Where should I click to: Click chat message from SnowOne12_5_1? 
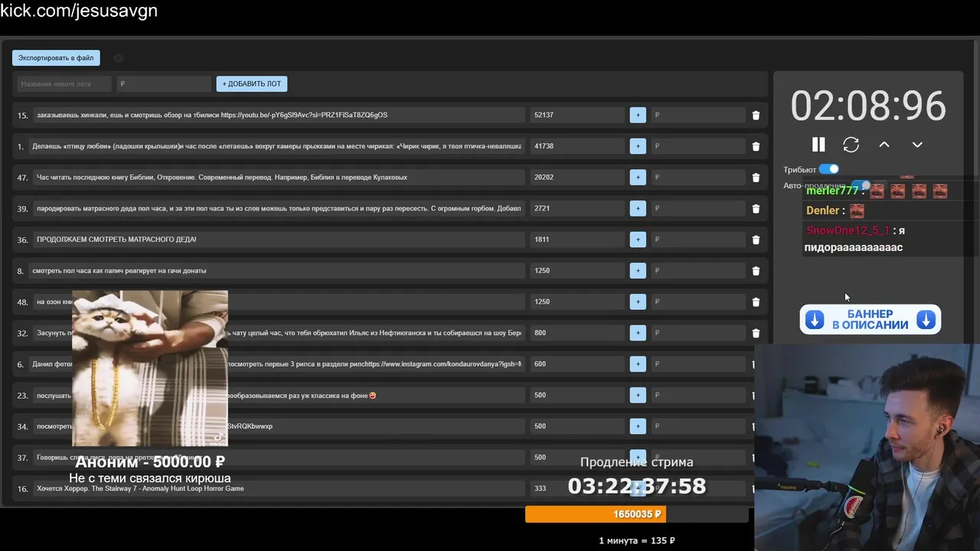[x=855, y=239]
